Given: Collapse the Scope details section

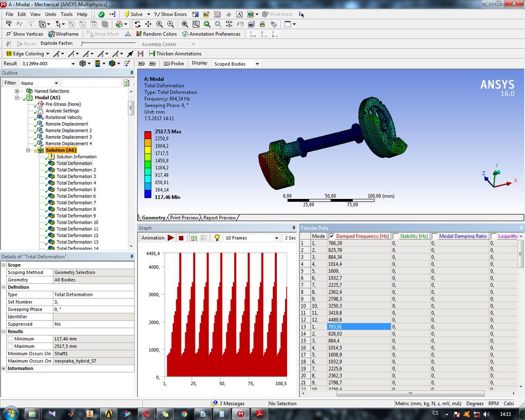Looking at the screenshot, I should (x=4, y=265).
